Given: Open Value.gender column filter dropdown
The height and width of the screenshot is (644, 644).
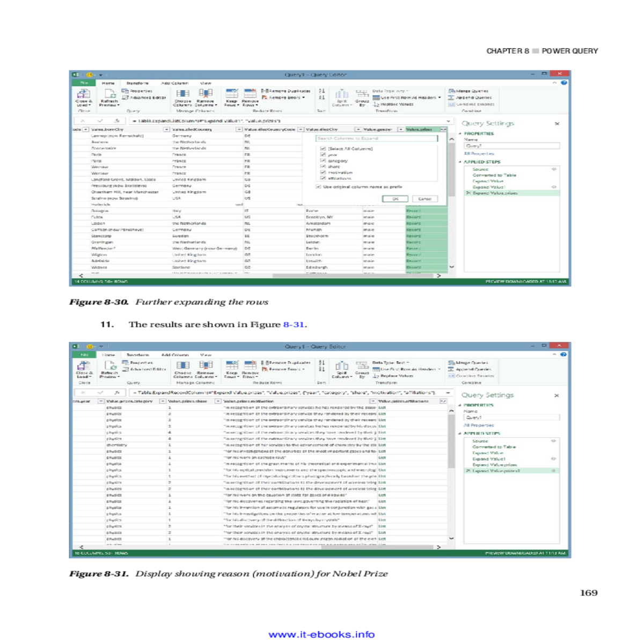Looking at the screenshot, I should coord(400,129).
